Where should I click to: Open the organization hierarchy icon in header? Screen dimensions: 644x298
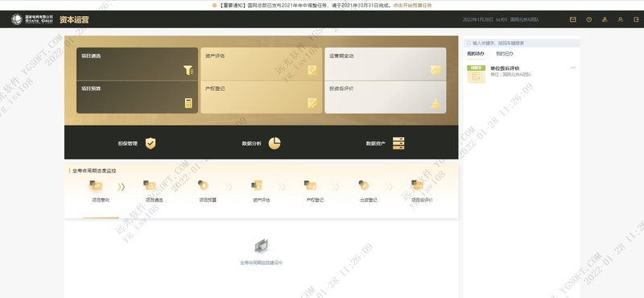(x=605, y=19)
